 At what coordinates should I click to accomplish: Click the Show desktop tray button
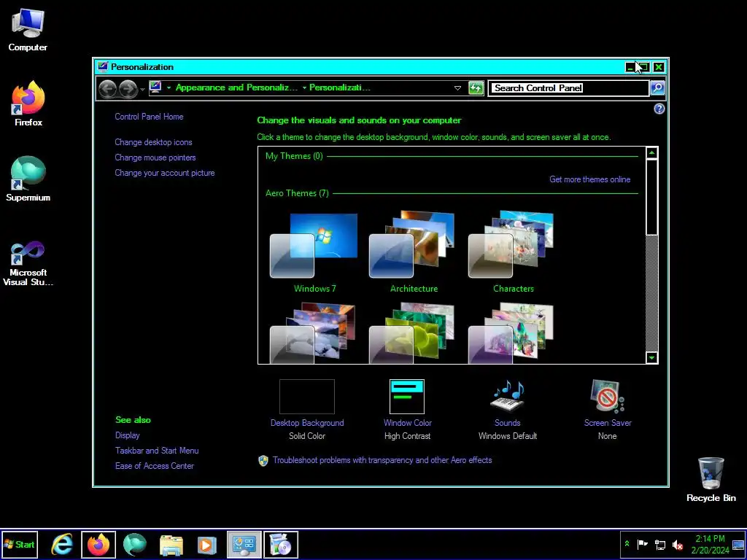tap(738, 545)
